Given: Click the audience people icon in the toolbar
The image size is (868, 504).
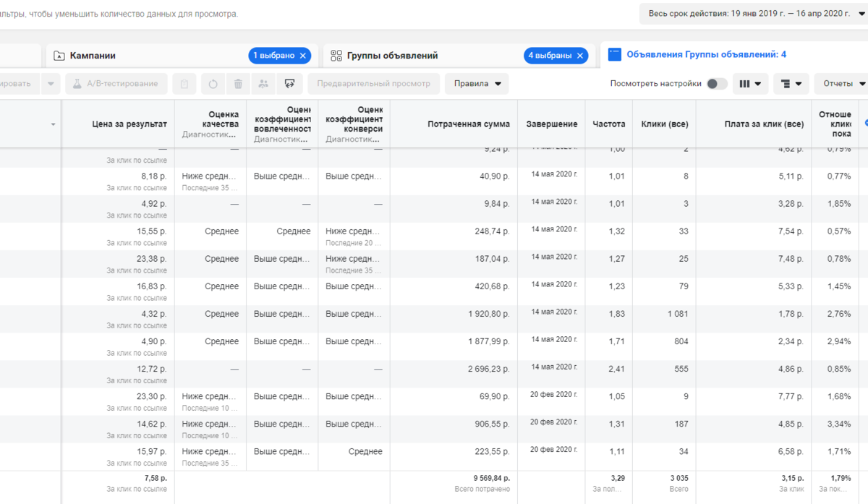Looking at the screenshot, I should tap(263, 84).
